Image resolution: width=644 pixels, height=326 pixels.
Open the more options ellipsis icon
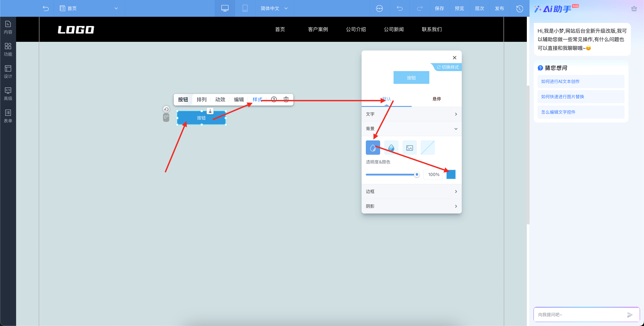click(x=379, y=8)
